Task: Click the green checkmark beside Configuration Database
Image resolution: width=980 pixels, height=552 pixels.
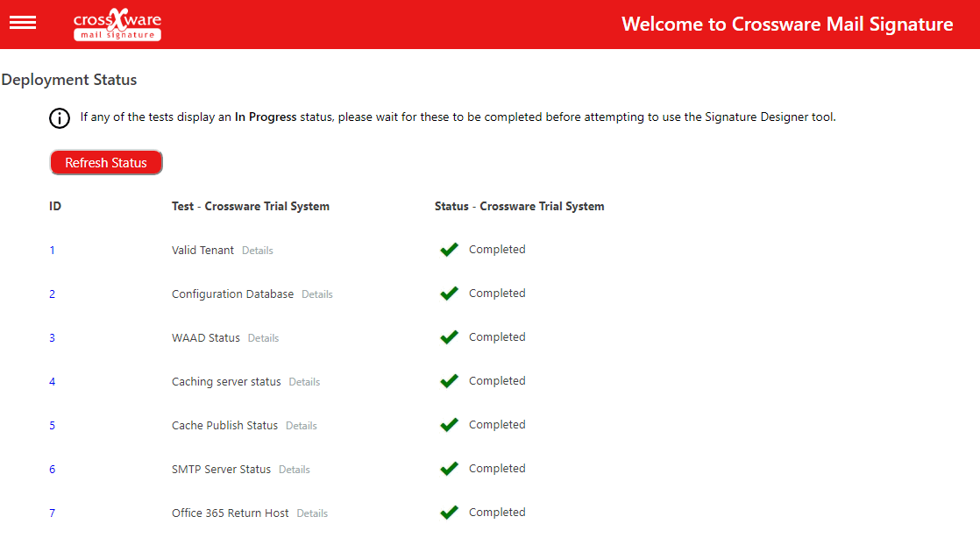Action: (449, 293)
